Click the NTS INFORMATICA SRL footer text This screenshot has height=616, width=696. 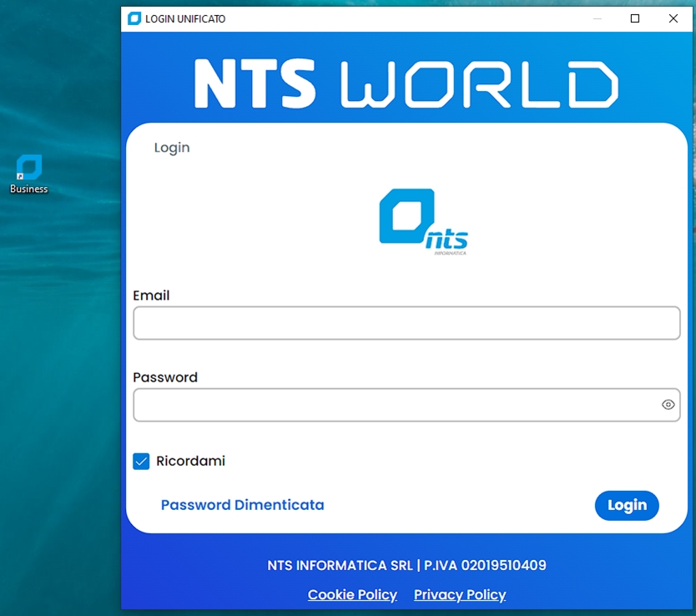click(406, 565)
